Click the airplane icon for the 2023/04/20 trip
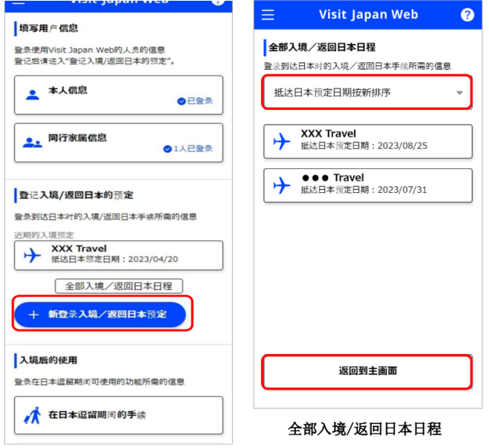 click(32, 255)
